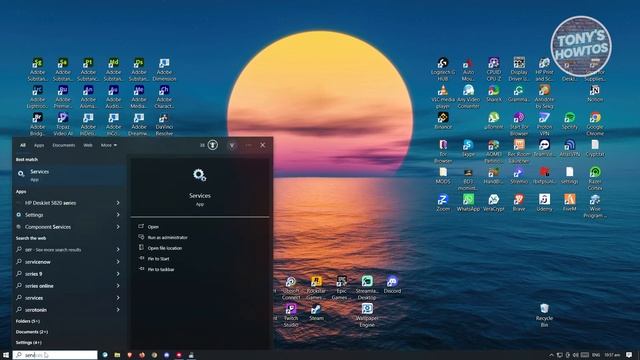Open the Proton VPN desktop icon
Image resolution: width=640 pixels, height=360 pixels.
point(544,124)
